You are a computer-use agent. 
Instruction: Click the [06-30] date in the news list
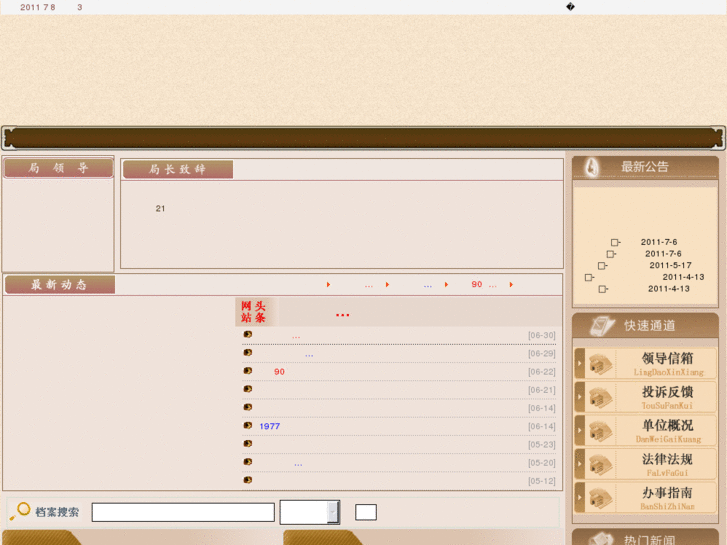click(542, 335)
